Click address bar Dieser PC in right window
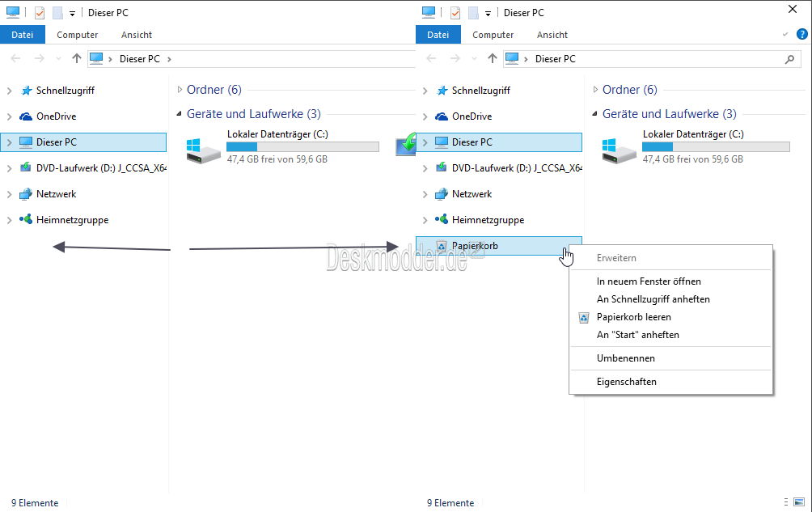 (x=556, y=59)
